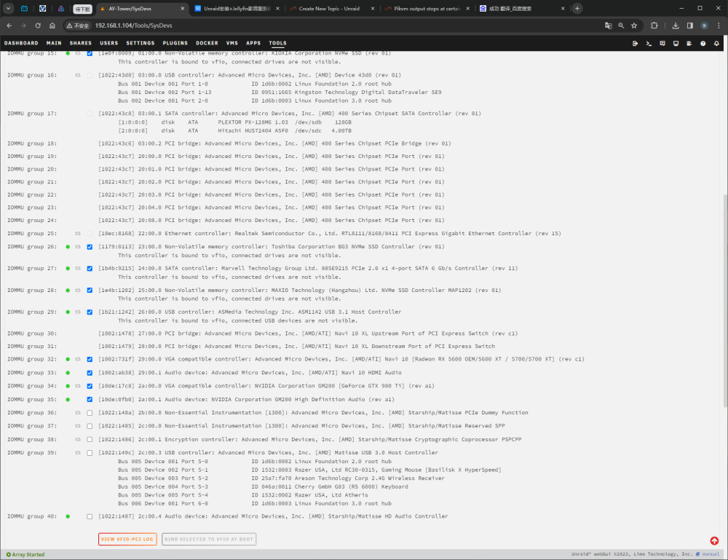Check IOMMU group 39 Matisse USB checkbox
Image resolution: width=728 pixels, height=560 pixels.
point(90,453)
